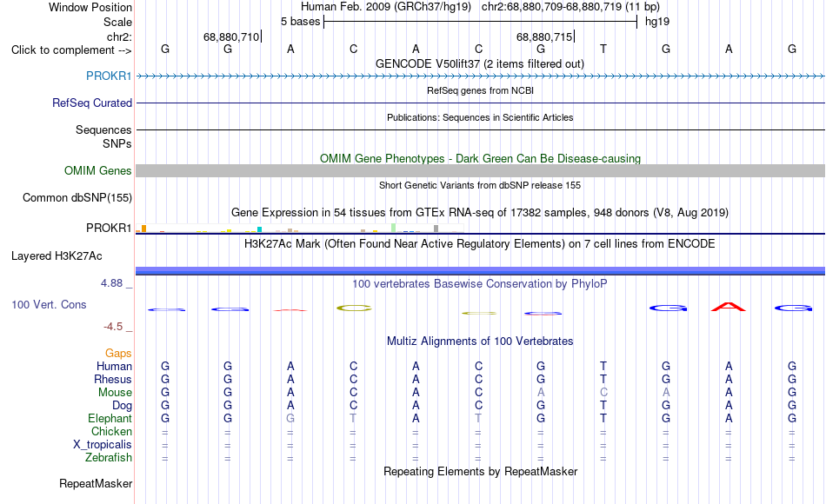826x504 pixels.
Task: Click the T base in the complement row
Action: pos(603,49)
